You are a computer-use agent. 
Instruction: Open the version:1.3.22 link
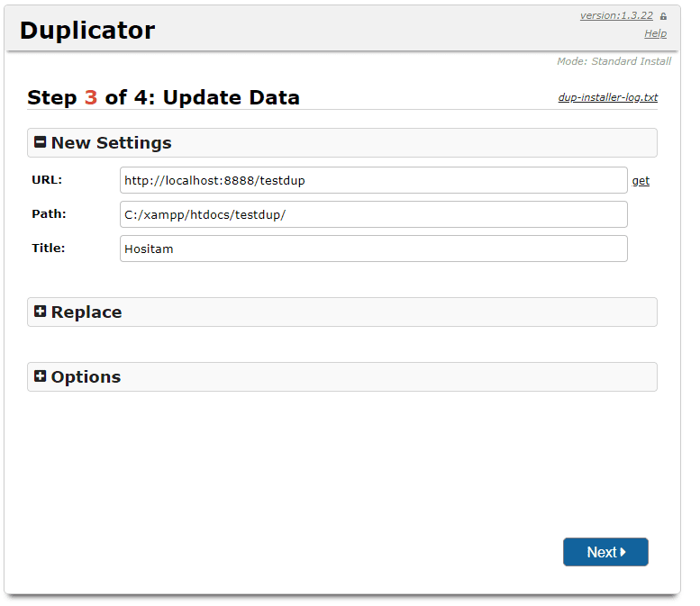pyautogui.click(x=616, y=16)
